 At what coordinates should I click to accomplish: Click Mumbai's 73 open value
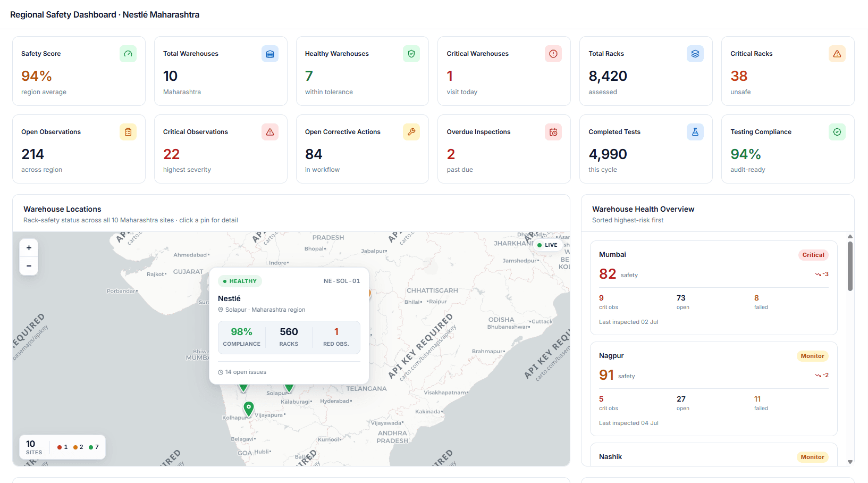click(681, 298)
